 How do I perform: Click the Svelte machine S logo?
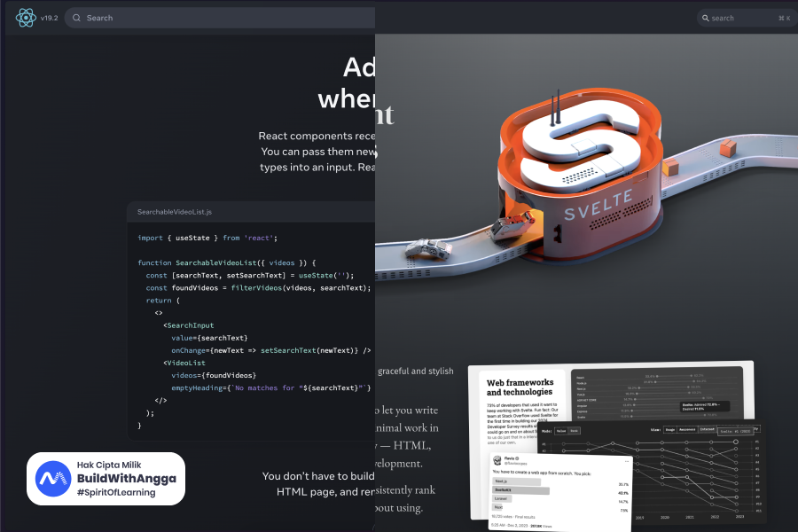click(581, 146)
